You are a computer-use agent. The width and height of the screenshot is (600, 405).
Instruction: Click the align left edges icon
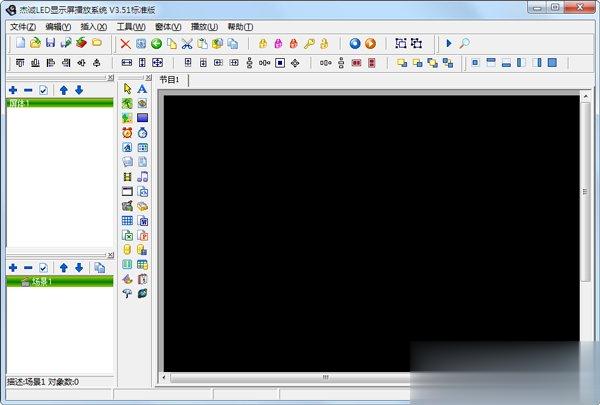(x=51, y=63)
